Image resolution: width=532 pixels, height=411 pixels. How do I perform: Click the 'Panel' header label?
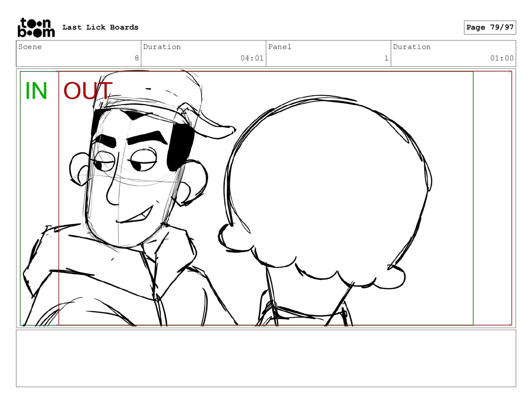pos(279,47)
